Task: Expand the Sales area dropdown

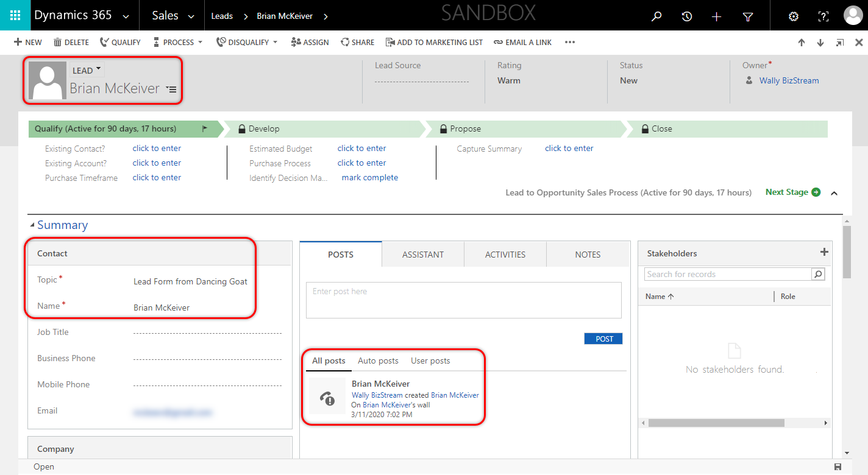Action: click(x=191, y=17)
